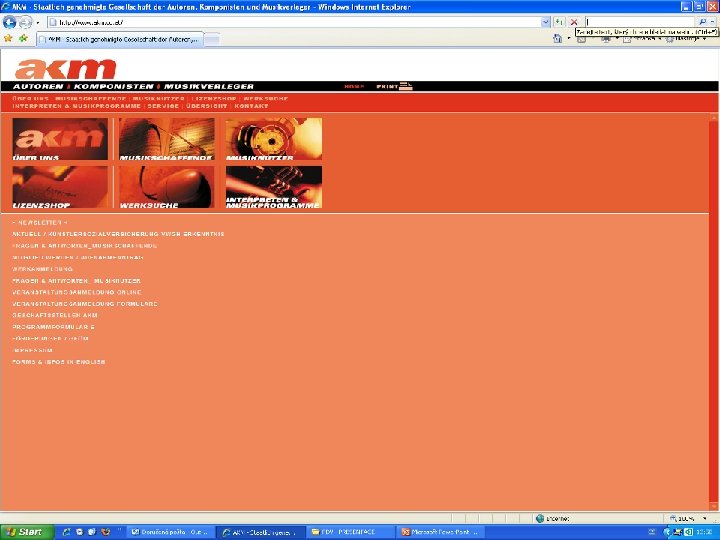Click MUSIKNUTZER in red navigation bar
Viewport: 720px width, 540px height.
pos(158,99)
